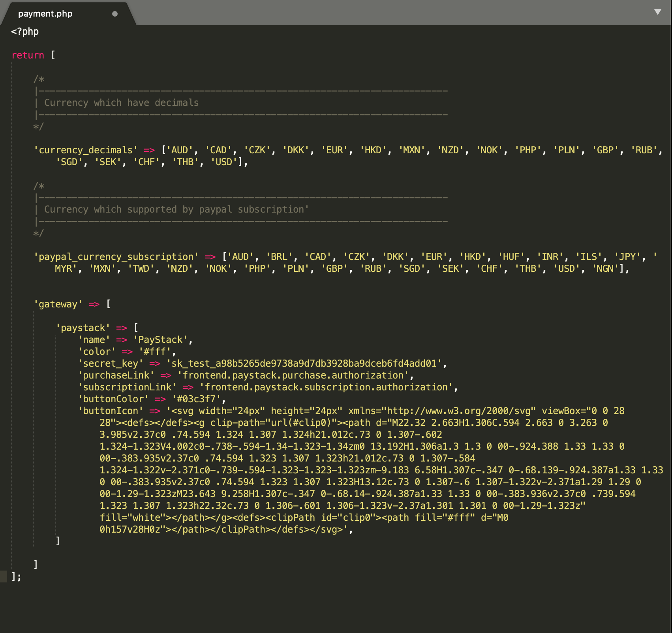672x633 pixels.
Task: Click the 'color' key in paystack
Action: click(x=97, y=352)
